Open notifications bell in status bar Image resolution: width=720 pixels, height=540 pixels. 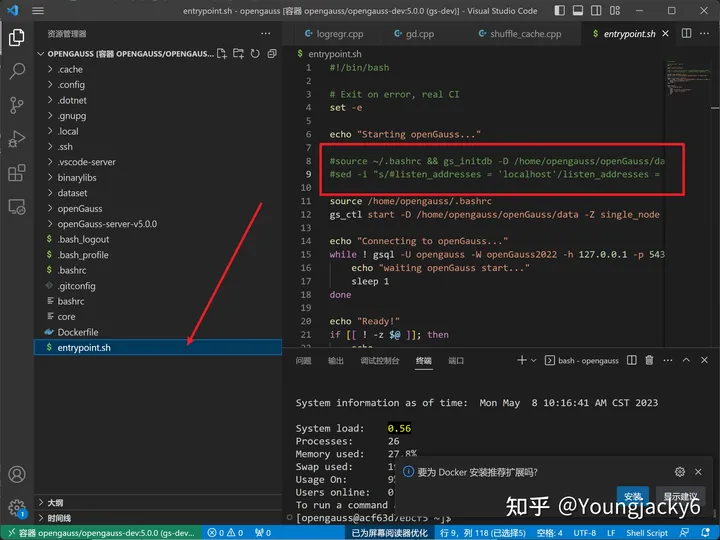coord(706,533)
